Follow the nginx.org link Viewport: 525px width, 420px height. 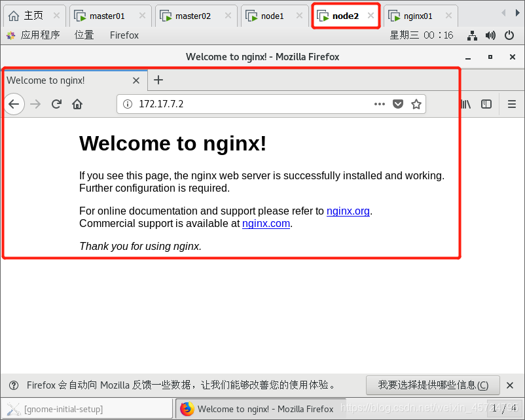(348, 211)
